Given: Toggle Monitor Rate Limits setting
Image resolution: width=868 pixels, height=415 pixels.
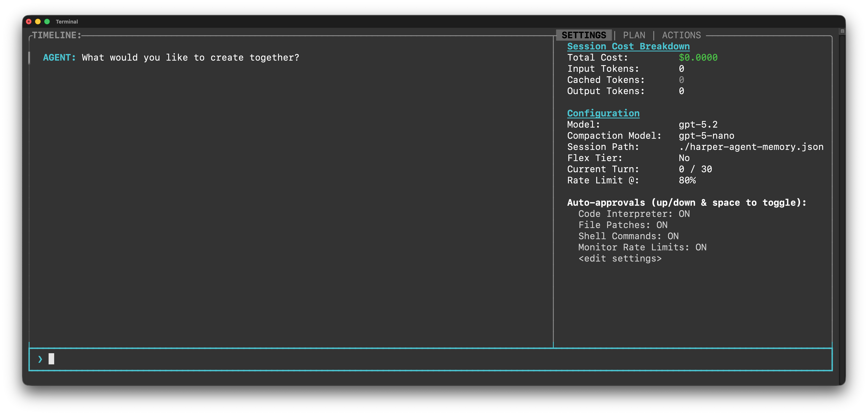Looking at the screenshot, I should coord(642,247).
